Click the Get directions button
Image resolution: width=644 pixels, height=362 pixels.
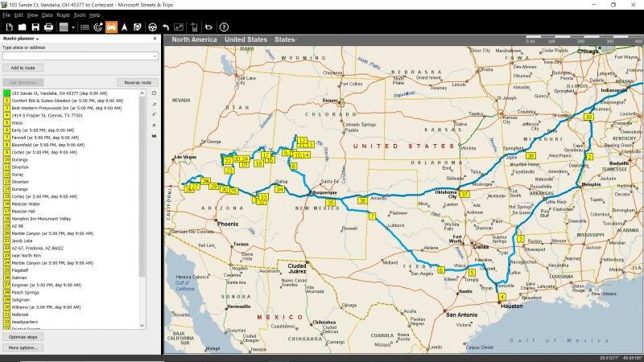pyautogui.click(x=23, y=83)
